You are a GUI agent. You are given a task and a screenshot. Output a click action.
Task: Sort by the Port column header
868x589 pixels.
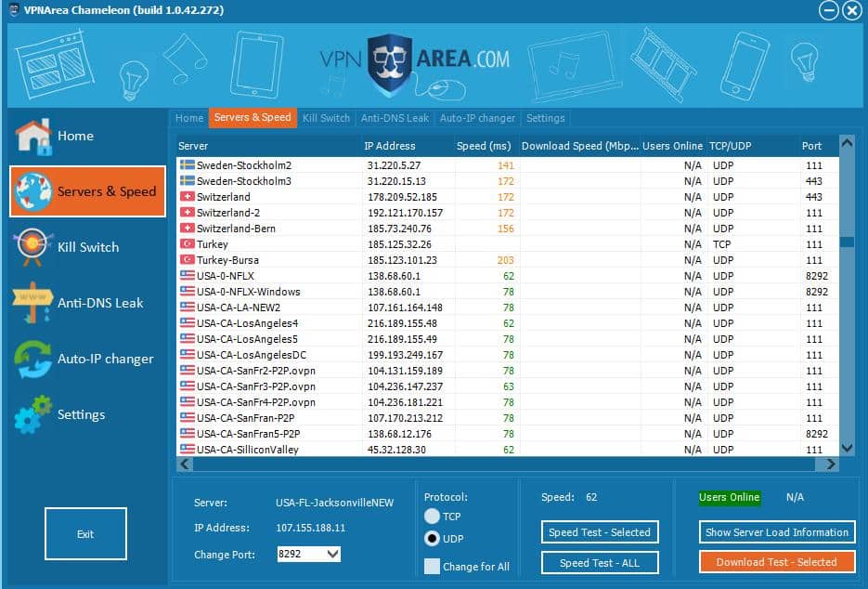click(819, 146)
